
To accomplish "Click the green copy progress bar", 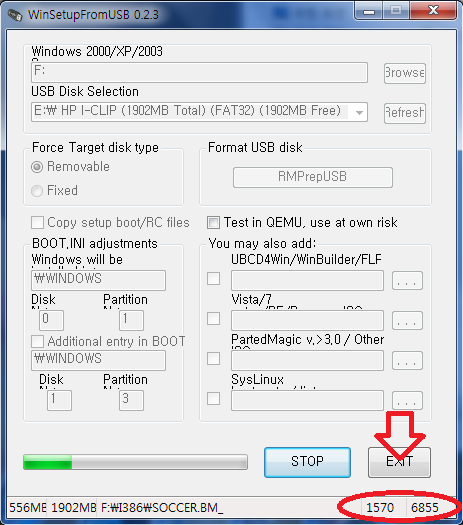I will [136, 462].
